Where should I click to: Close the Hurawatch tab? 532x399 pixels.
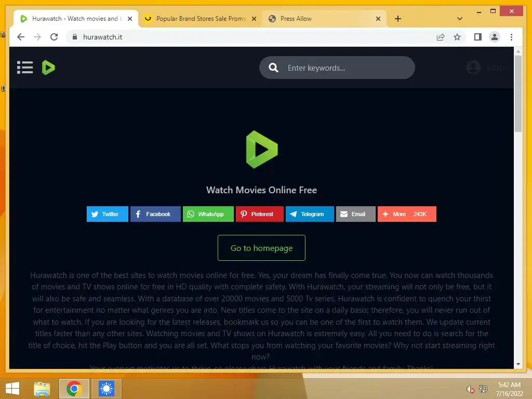click(129, 19)
